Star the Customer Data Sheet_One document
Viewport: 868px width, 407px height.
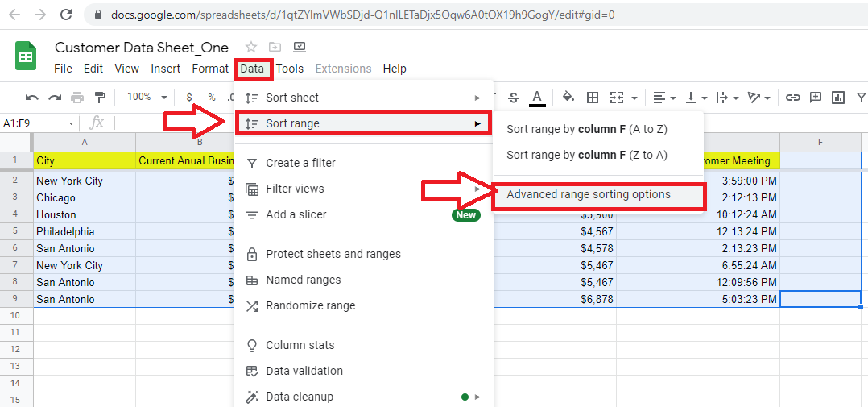pyautogui.click(x=251, y=47)
